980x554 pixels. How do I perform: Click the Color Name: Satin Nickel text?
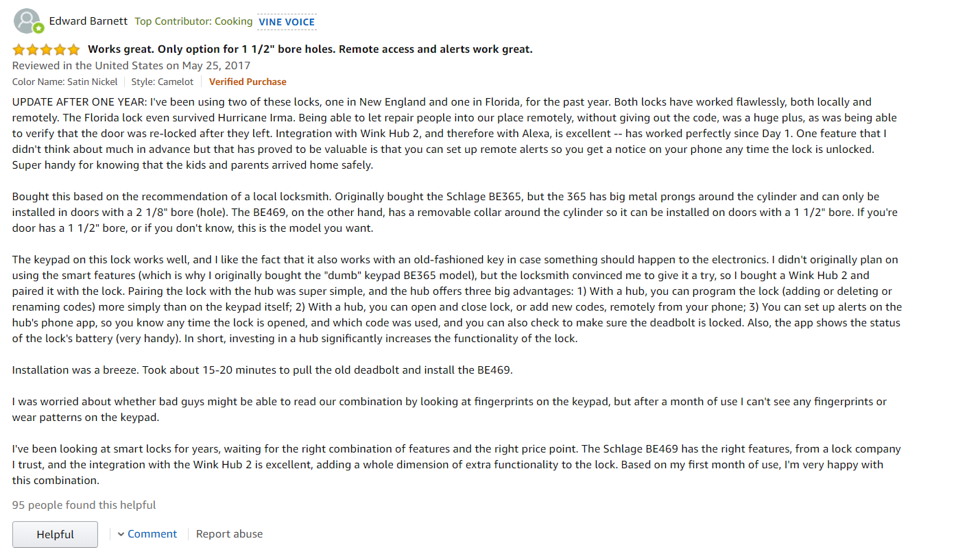pos(64,82)
